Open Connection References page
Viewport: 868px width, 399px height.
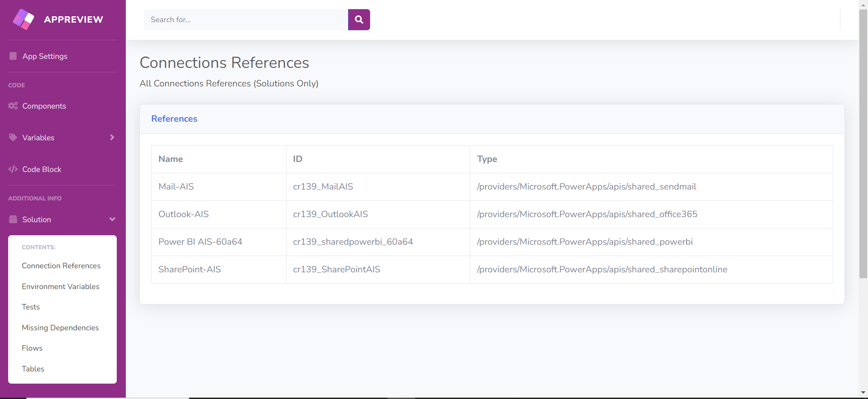(61, 266)
